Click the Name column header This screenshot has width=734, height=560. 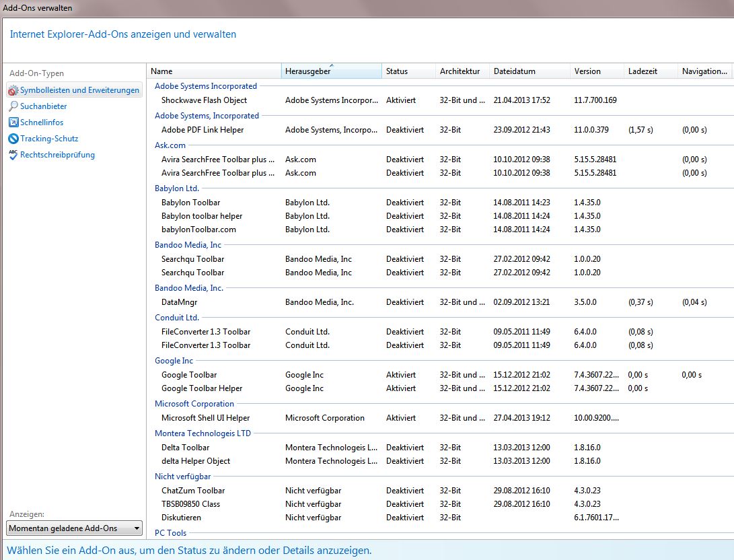click(x=214, y=71)
